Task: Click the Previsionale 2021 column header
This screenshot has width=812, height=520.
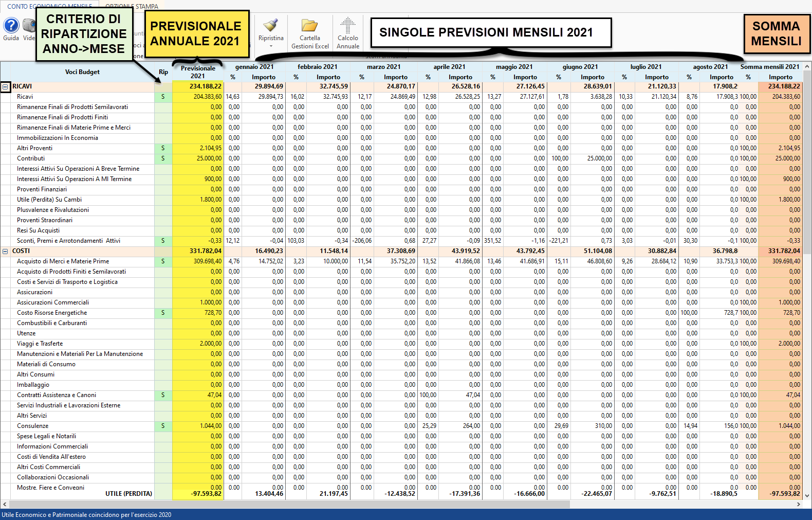Action: (x=198, y=72)
